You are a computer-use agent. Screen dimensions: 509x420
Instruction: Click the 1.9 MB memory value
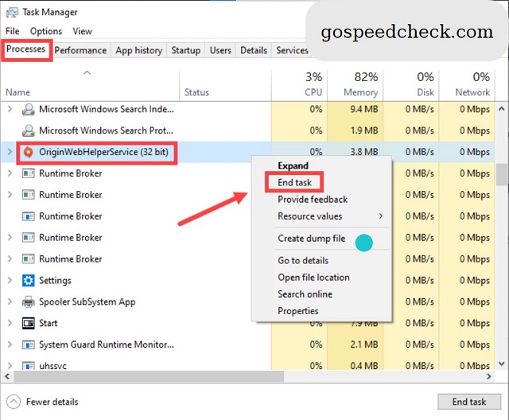click(x=364, y=130)
